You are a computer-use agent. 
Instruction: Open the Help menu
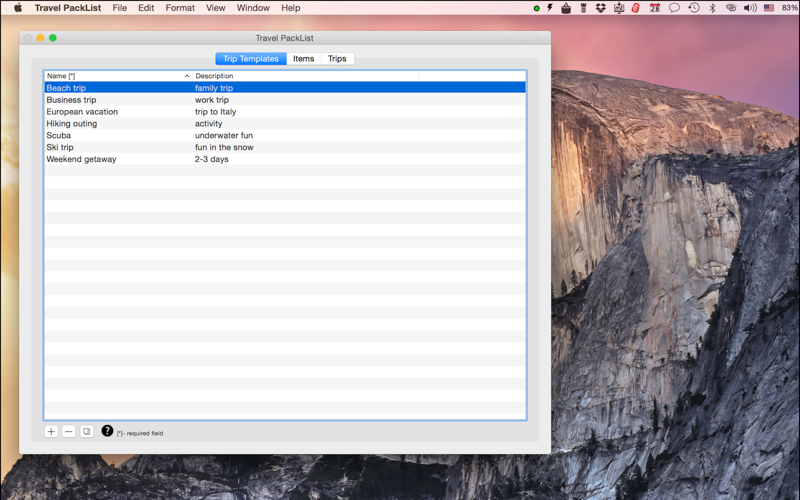coord(291,8)
